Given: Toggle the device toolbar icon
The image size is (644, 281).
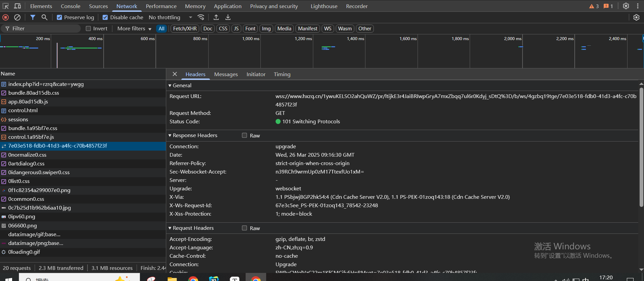Looking at the screenshot, I should 17,6.
